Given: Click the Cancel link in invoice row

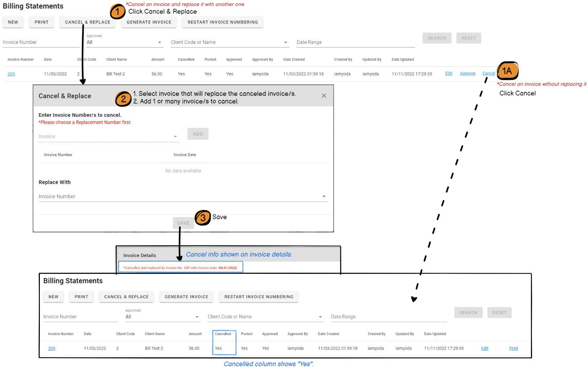Looking at the screenshot, I should pos(489,74).
